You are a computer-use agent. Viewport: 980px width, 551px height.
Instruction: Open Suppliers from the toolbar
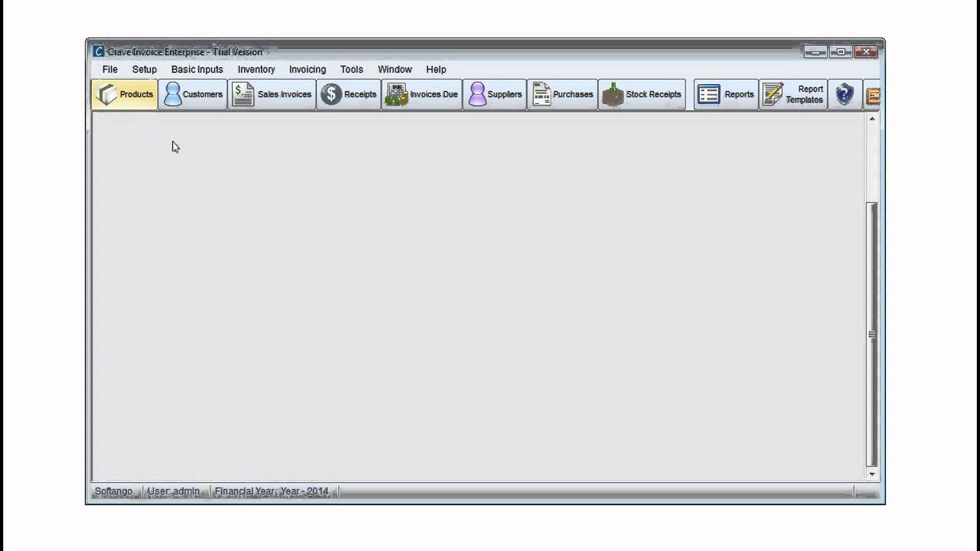pyautogui.click(x=495, y=94)
